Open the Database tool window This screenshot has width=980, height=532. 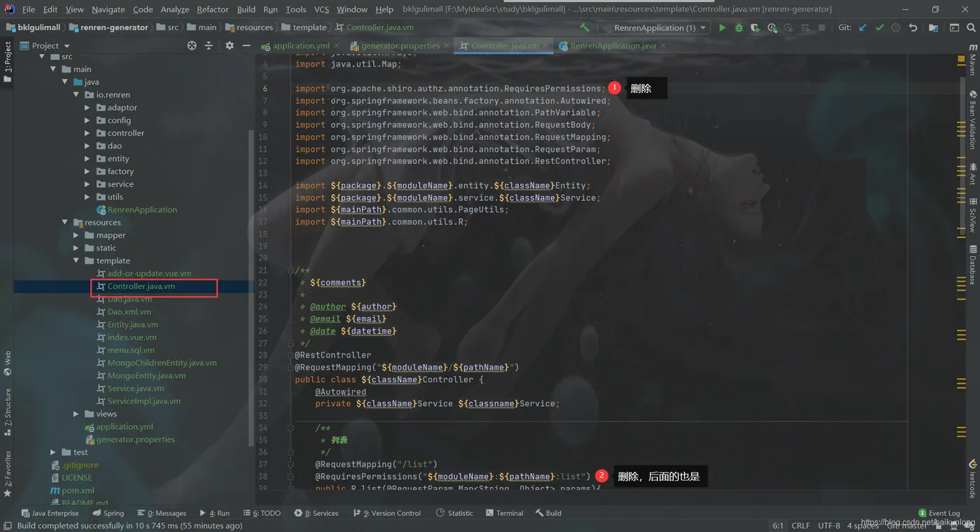pyautogui.click(x=972, y=265)
